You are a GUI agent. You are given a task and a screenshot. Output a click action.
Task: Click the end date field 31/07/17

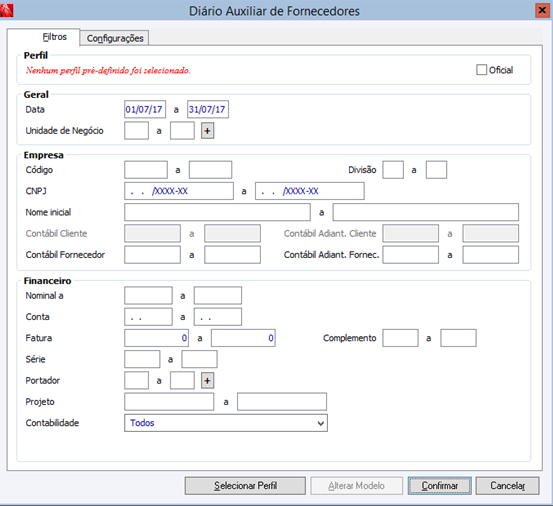[x=208, y=109]
